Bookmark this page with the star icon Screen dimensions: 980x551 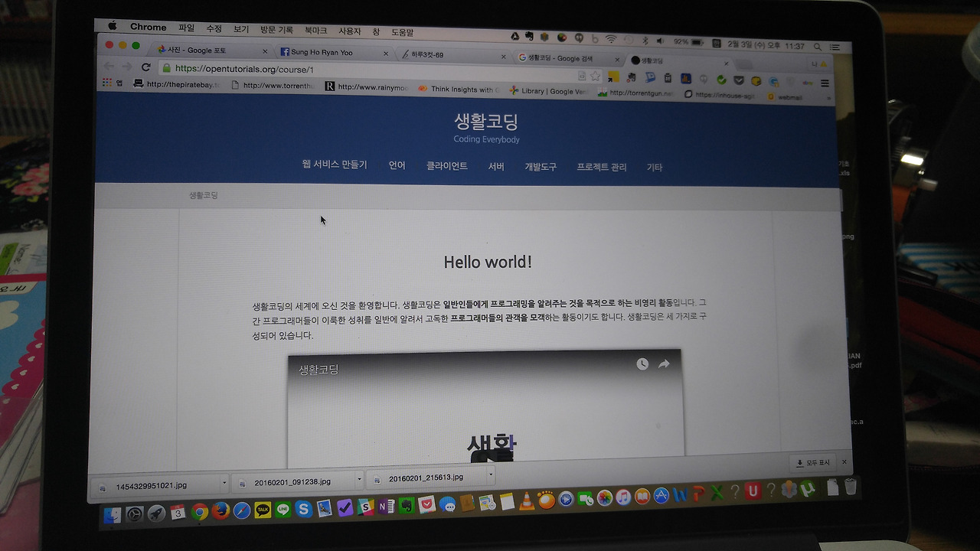coord(595,76)
